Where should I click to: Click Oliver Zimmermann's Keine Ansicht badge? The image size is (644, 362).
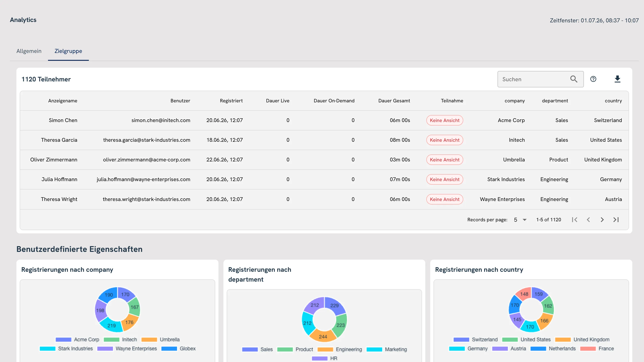click(x=445, y=160)
